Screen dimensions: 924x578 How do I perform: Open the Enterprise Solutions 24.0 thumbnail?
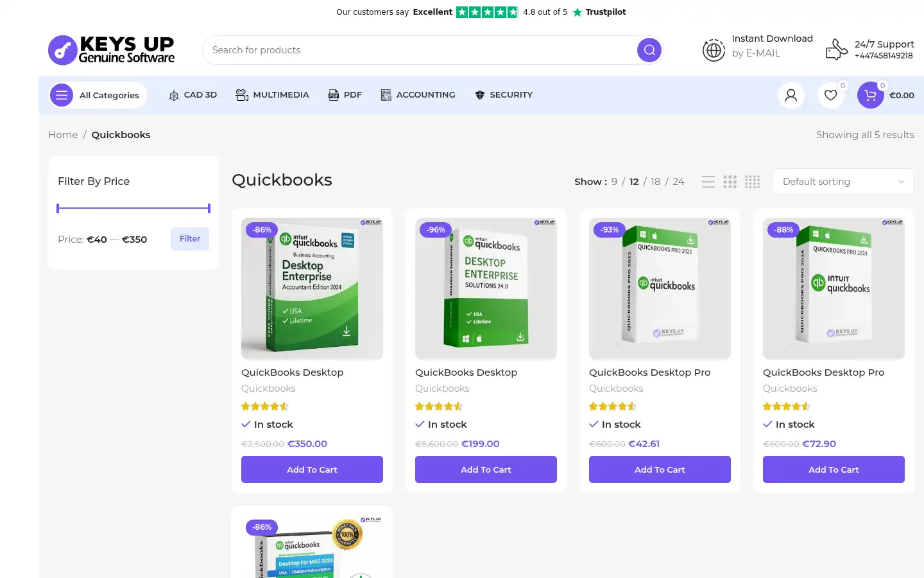click(x=486, y=289)
